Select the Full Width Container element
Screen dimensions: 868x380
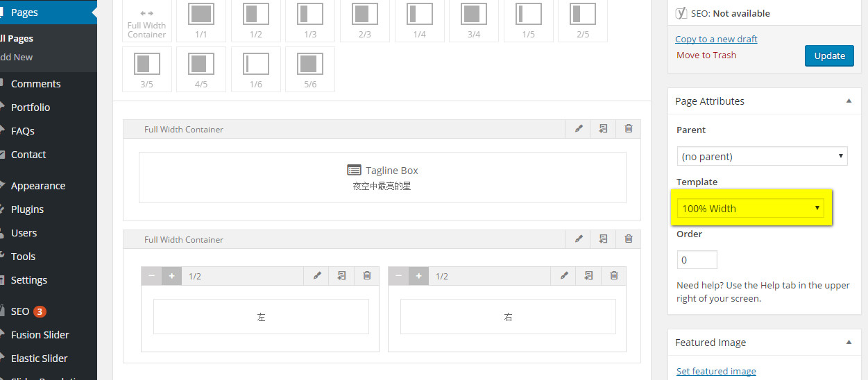[x=146, y=19]
